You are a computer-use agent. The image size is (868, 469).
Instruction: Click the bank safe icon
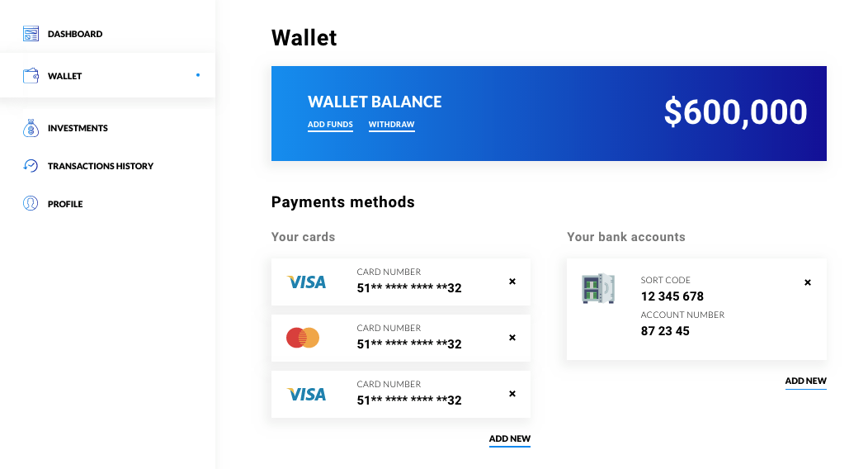pos(598,288)
